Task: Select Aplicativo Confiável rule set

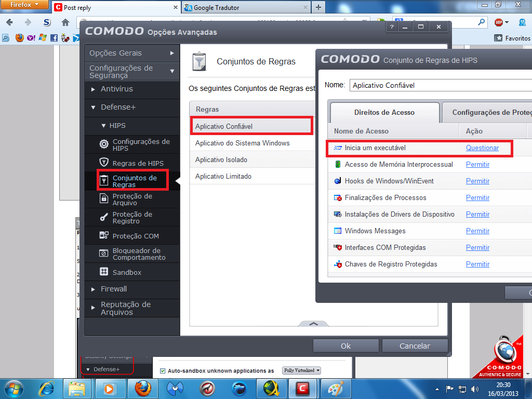Action: coord(251,126)
